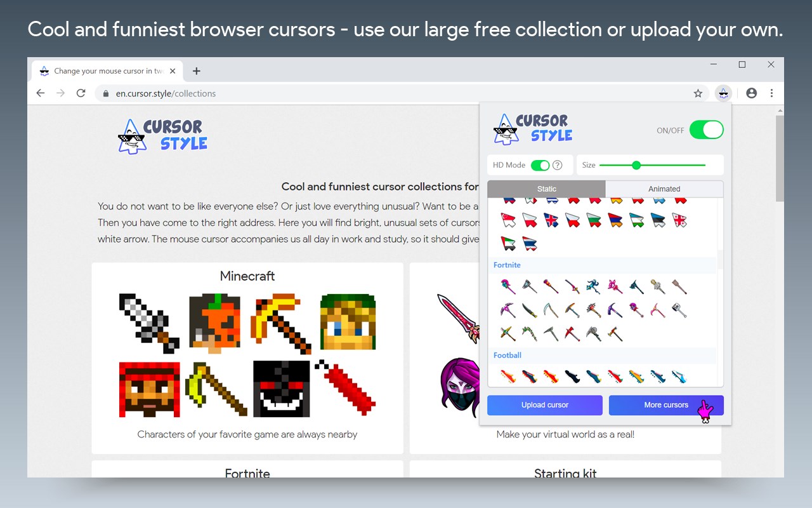Click the Minecraft red dynamite stick image
Image resolution: width=812 pixels, height=508 pixels.
tap(346, 387)
